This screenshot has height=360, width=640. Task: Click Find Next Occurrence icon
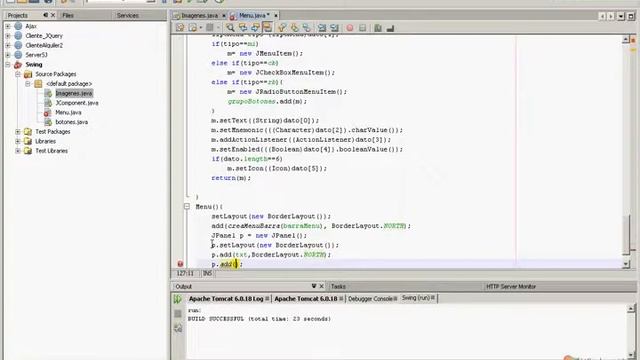[x=255, y=28]
